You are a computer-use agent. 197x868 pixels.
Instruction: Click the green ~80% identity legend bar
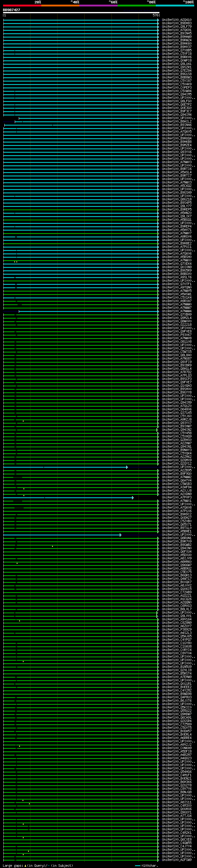tap(137, 6)
